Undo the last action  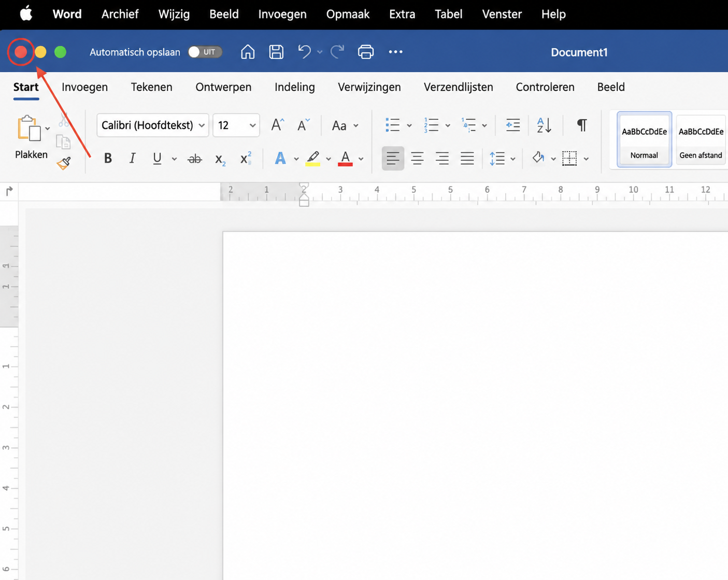tap(304, 52)
